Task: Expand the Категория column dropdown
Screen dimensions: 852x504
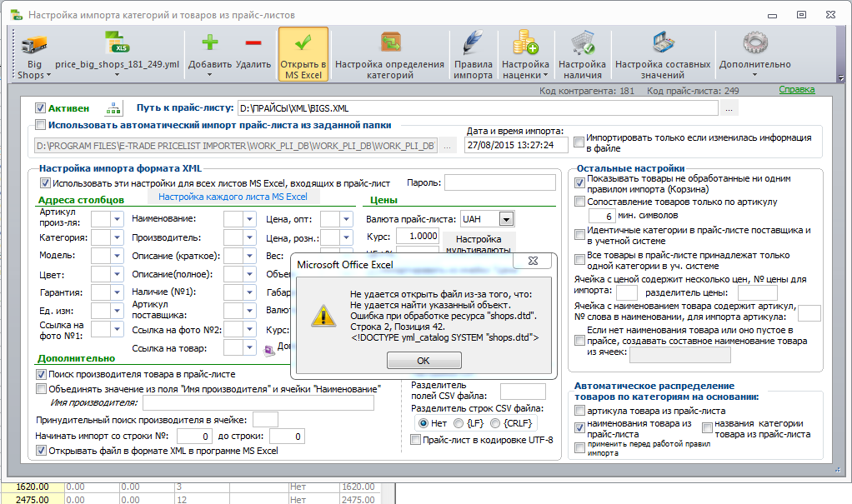Action: coord(117,237)
